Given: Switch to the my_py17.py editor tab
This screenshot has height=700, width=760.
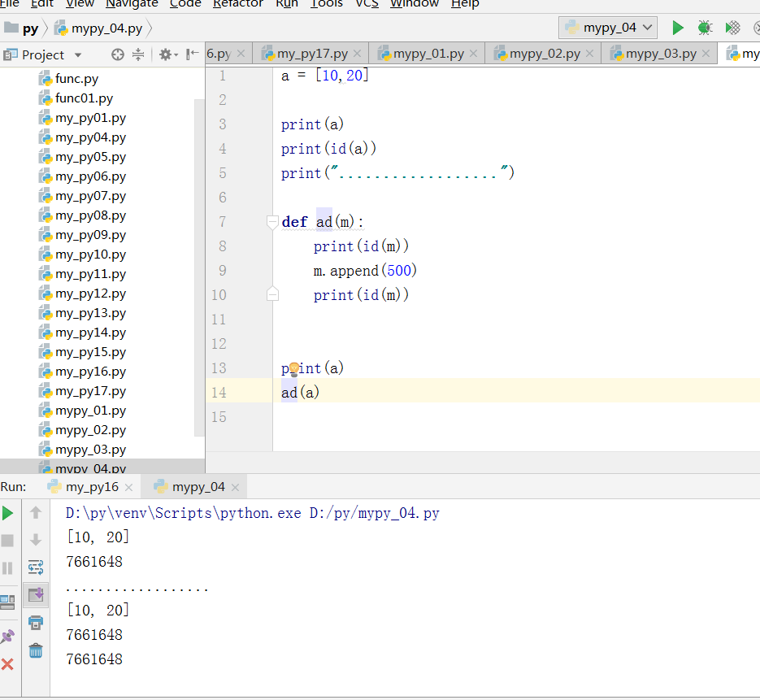Looking at the screenshot, I should [311, 54].
